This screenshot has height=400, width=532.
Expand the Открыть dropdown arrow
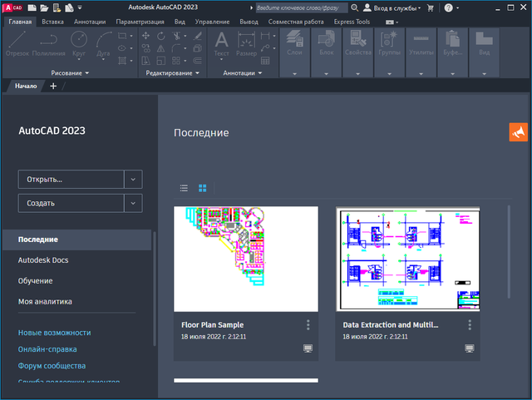(x=133, y=179)
